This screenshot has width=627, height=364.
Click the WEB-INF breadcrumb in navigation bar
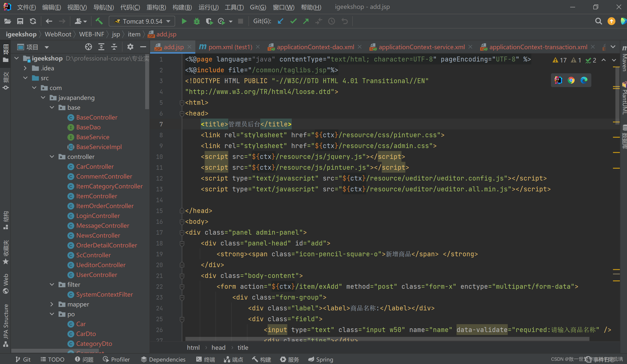click(x=92, y=34)
